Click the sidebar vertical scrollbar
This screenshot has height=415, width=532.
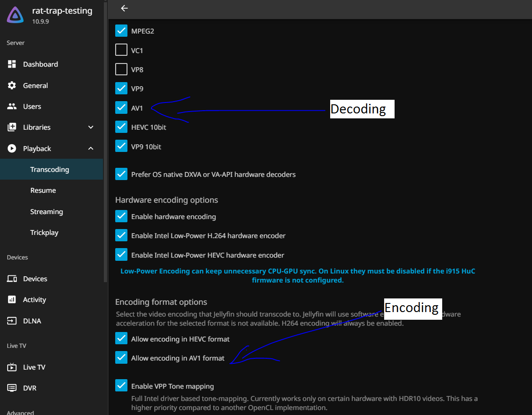[x=106, y=136]
